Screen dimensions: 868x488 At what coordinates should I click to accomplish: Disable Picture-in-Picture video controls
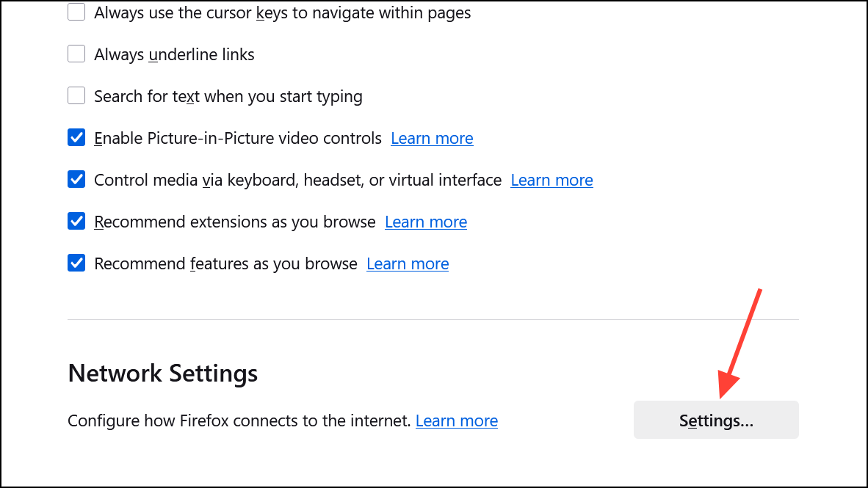click(x=76, y=137)
